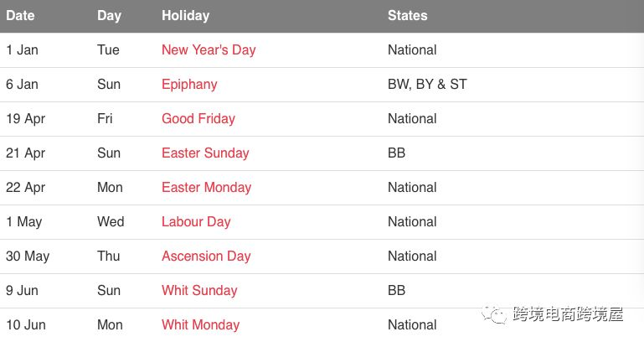644x342 pixels.
Task: Click the 19 Apr date cell
Action: coord(25,119)
